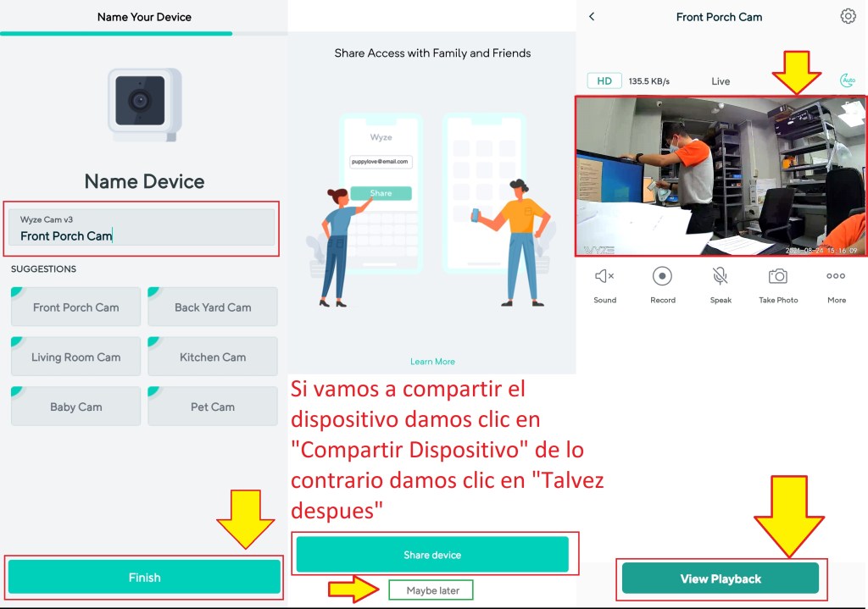
Task: Tap the live camera video feed
Action: [x=721, y=175]
